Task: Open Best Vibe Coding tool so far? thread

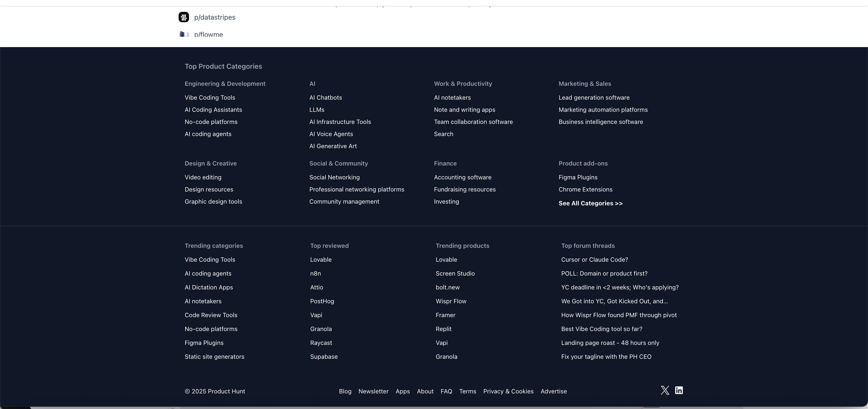Action: pyautogui.click(x=602, y=329)
